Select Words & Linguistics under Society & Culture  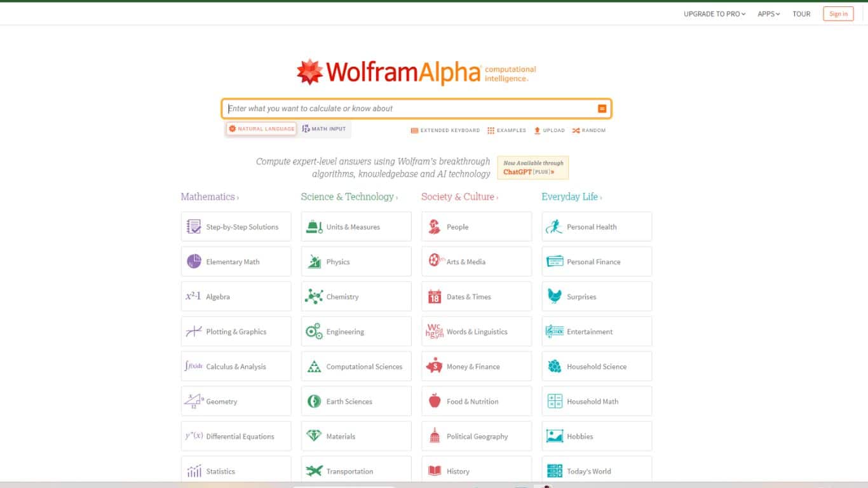(x=476, y=331)
